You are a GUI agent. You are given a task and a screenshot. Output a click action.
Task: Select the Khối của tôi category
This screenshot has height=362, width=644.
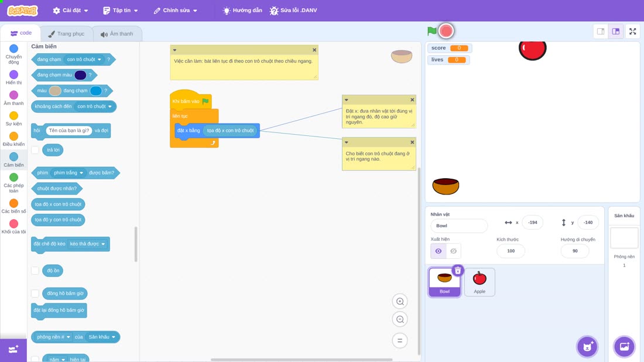tap(13, 227)
